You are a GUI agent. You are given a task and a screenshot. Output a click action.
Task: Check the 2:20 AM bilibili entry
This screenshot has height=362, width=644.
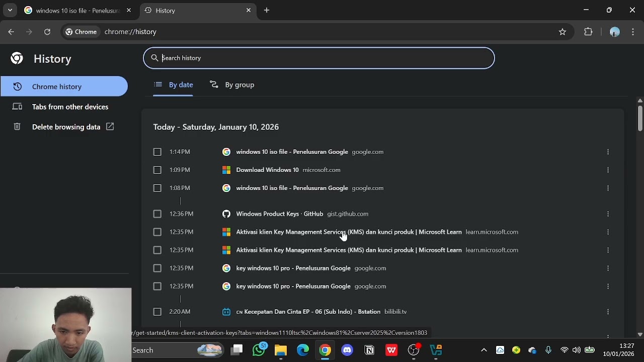coord(157,312)
